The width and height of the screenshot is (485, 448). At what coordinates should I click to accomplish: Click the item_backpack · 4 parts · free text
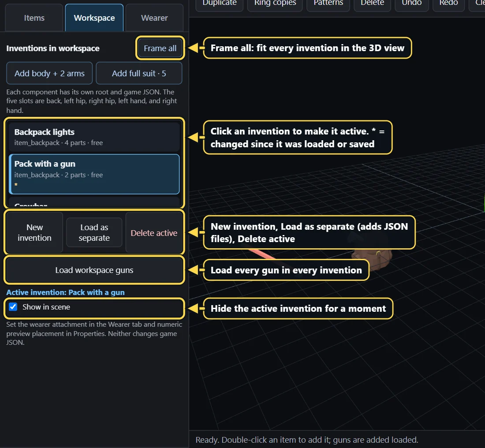tap(59, 142)
